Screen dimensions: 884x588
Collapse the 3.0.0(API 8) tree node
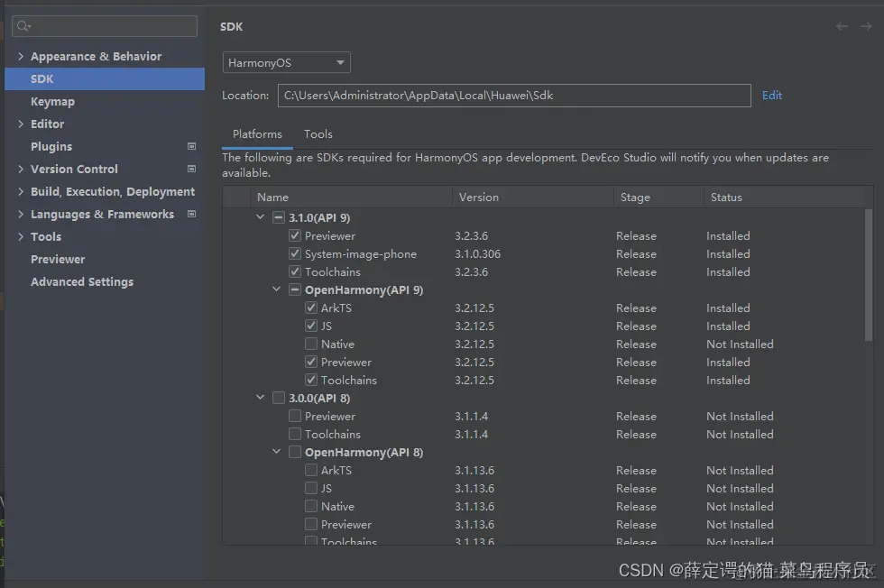coord(260,398)
